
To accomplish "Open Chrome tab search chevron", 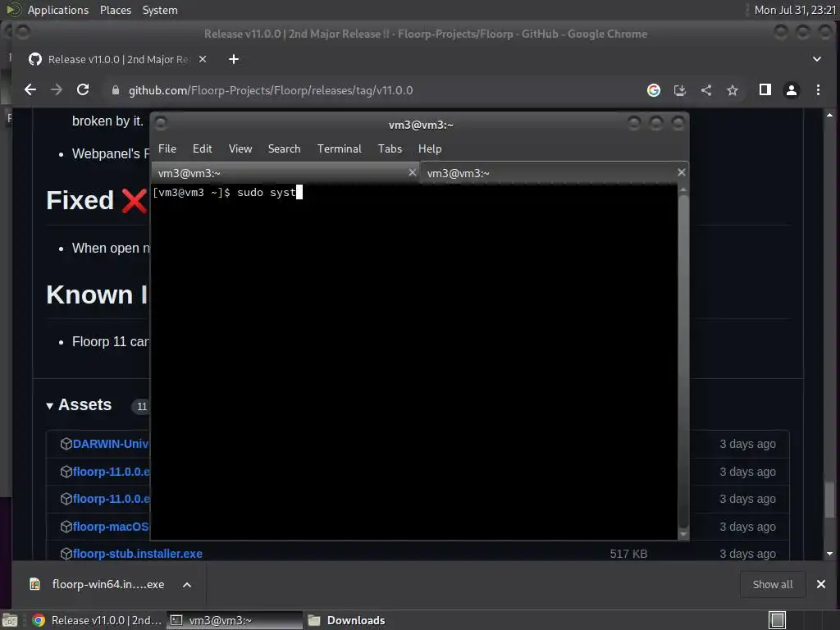I will [816, 59].
